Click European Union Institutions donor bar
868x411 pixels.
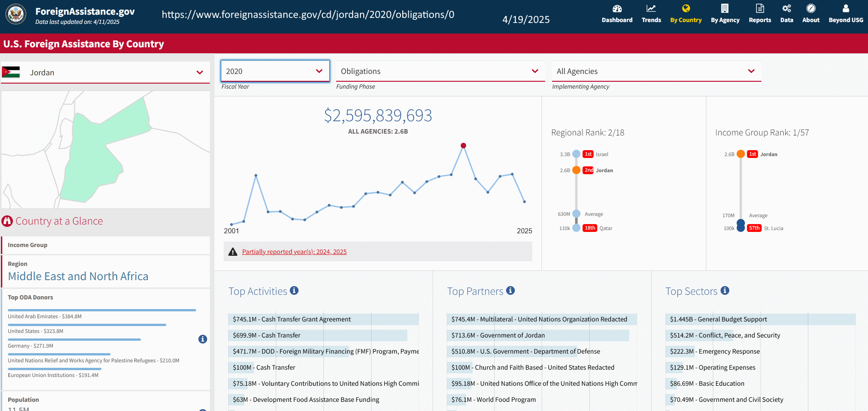(x=55, y=369)
